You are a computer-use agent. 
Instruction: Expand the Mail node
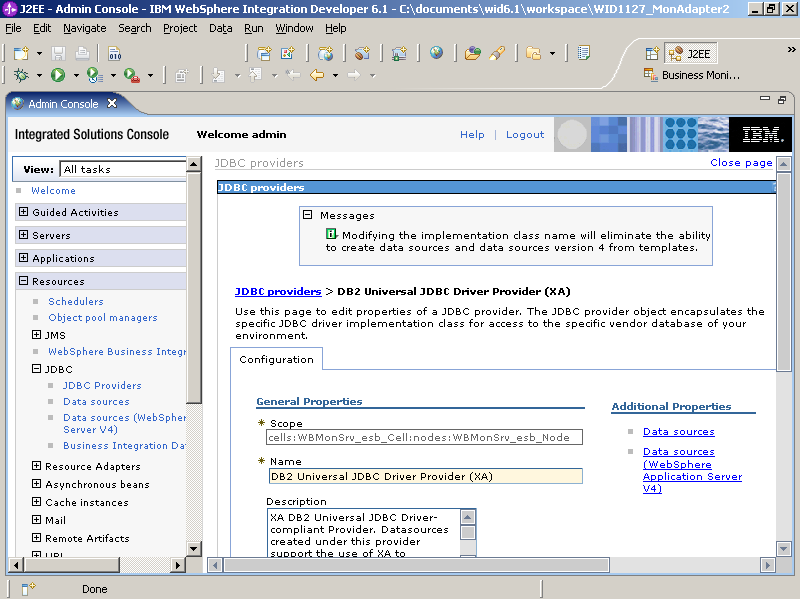click(36, 519)
